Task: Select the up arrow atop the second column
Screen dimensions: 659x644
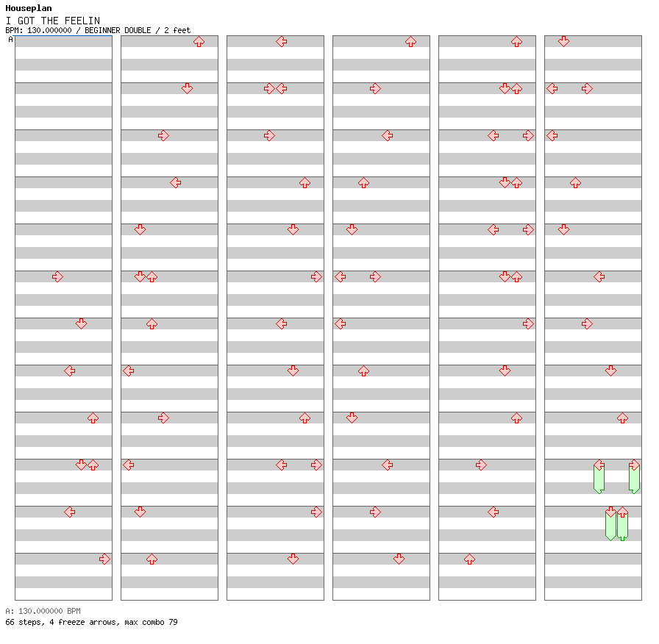Action: (x=199, y=42)
